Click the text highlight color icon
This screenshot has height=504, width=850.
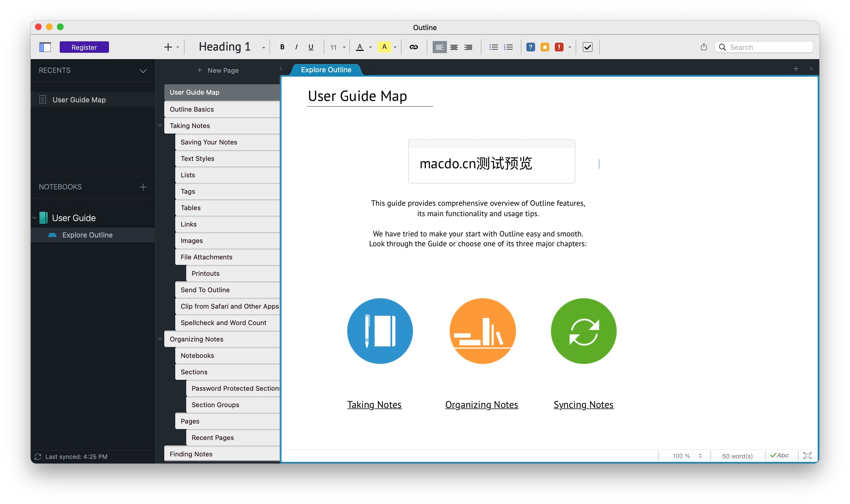tap(384, 47)
